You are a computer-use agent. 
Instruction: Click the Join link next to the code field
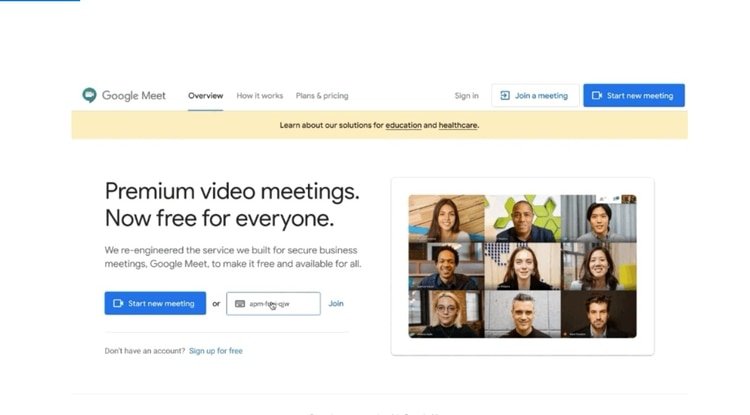[336, 304]
